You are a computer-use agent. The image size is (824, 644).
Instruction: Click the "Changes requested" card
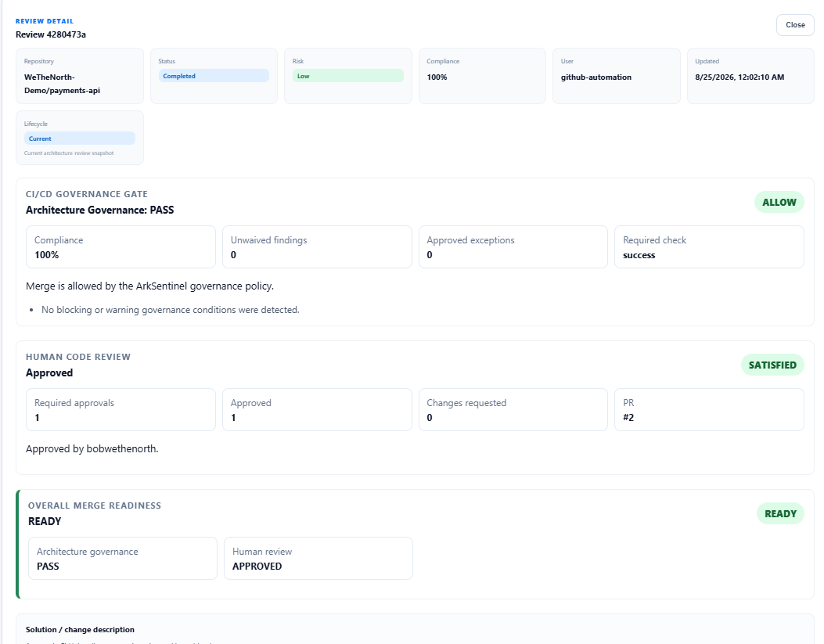pos(513,410)
